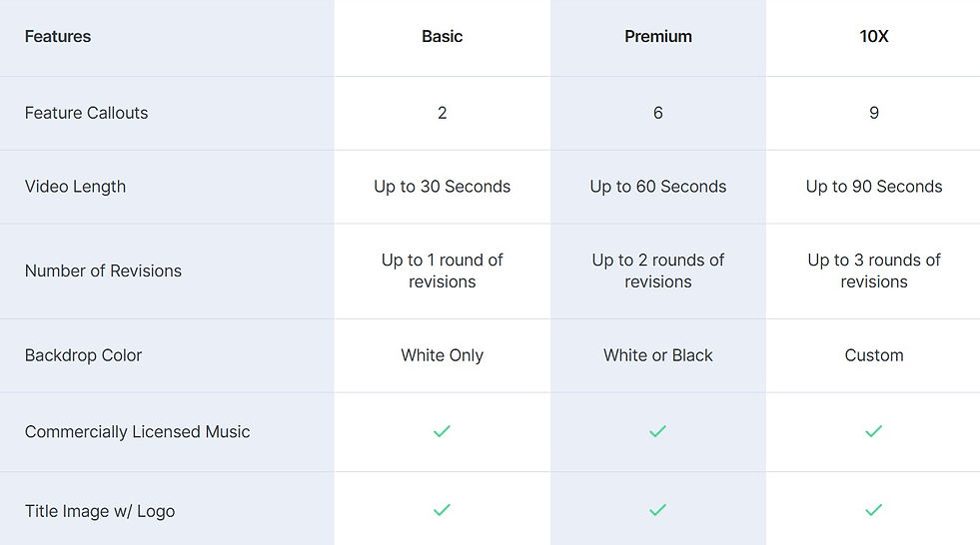Click the Up to 90 Seconds cell
The image size is (980, 545).
[x=873, y=187]
